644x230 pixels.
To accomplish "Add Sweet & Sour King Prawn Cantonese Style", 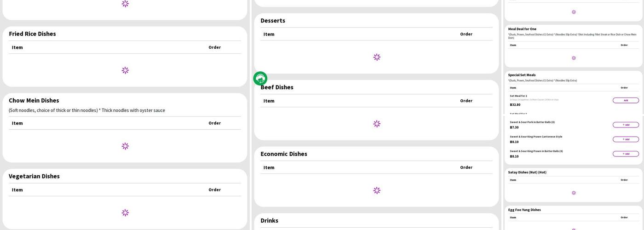I will [626, 139].
